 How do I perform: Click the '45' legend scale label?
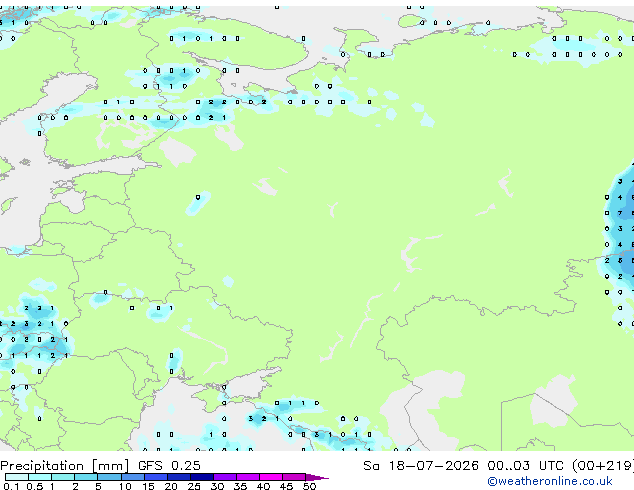point(286,486)
